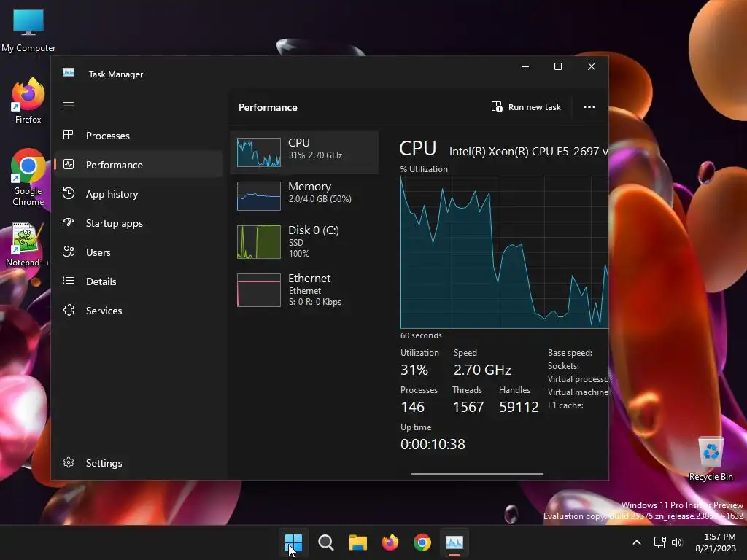The image size is (747, 560).
Task: Go to Services in the sidebar
Action: (138, 311)
